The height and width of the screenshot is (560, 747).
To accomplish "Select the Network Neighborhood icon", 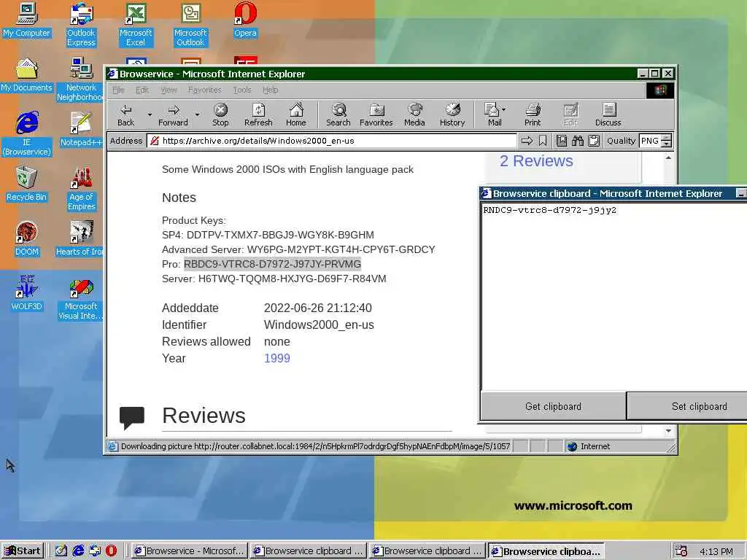I will coord(80,79).
